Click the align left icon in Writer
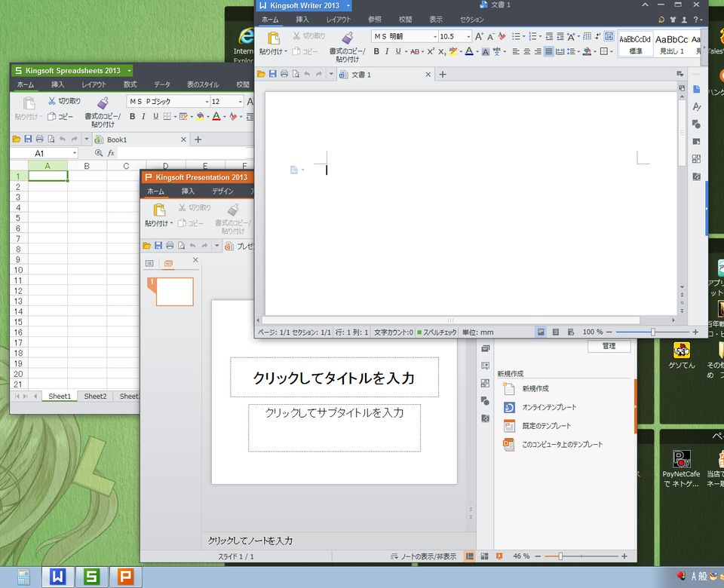Screen dimensions: 724x588 coord(516,51)
